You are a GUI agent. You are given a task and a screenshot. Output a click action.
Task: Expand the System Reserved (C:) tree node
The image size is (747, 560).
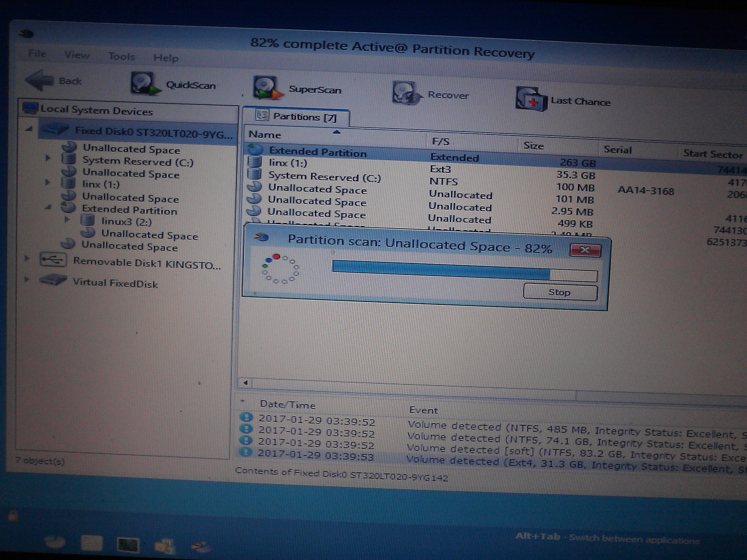click(48, 158)
